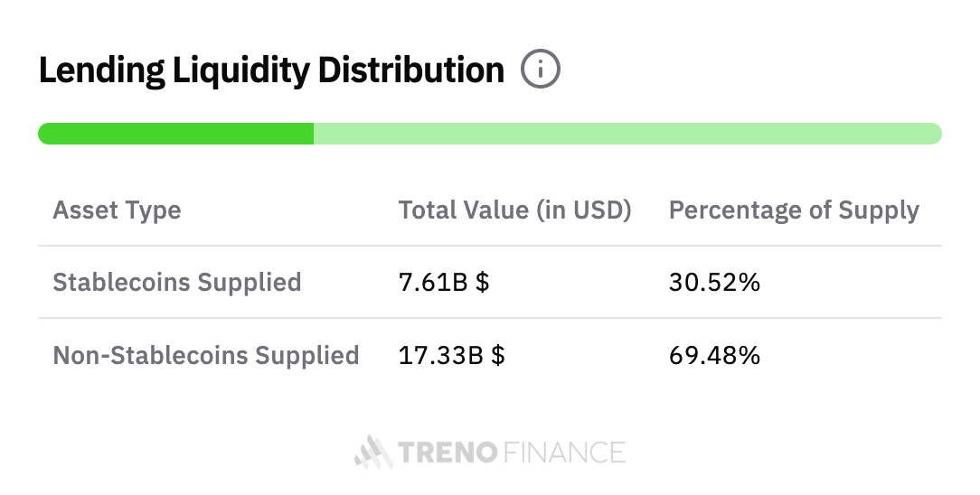Select the Non-Stablecoins Supplied row label
The height and width of the screenshot is (495, 980).
tap(205, 355)
